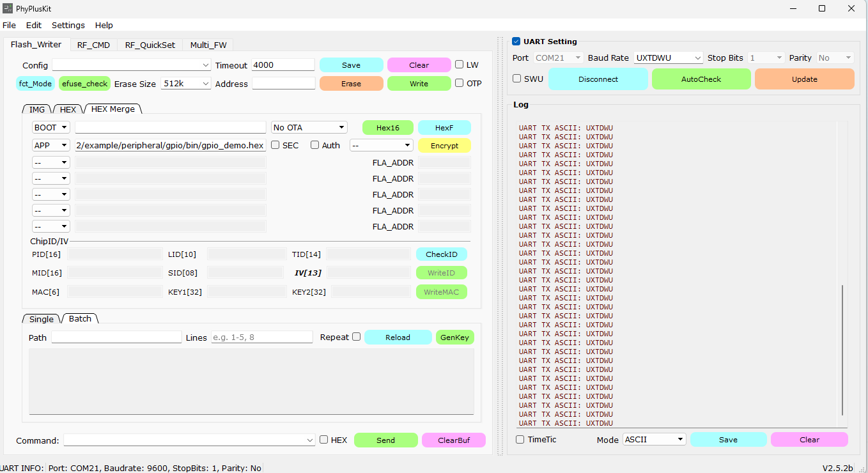
Task: Open the APP type dropdown
Action: [51, 145]
